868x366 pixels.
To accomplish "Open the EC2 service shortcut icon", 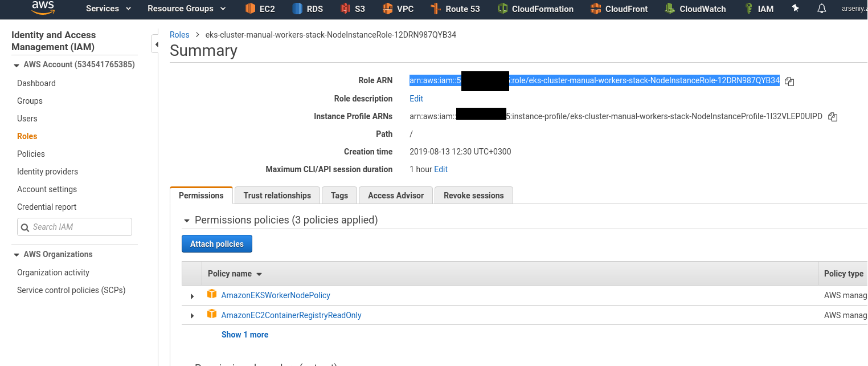I will 250,9.
